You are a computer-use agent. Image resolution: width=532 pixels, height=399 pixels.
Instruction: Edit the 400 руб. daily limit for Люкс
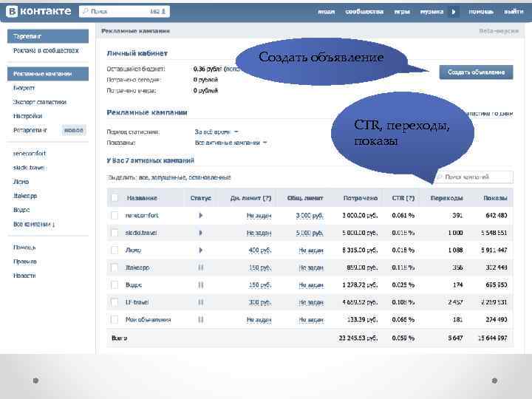[x=260, y=250]
